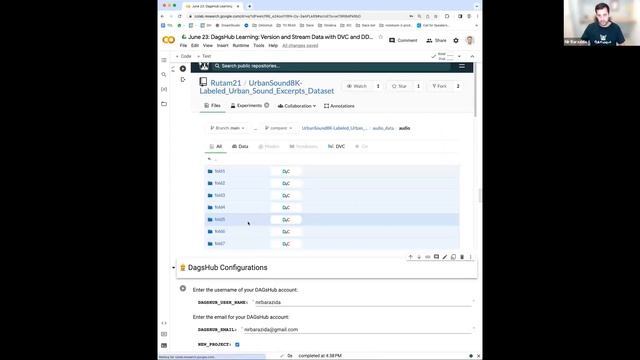The image size is (640, 360).
Task: Open the Rutam21 user link
Action: [x=226, y=83]
